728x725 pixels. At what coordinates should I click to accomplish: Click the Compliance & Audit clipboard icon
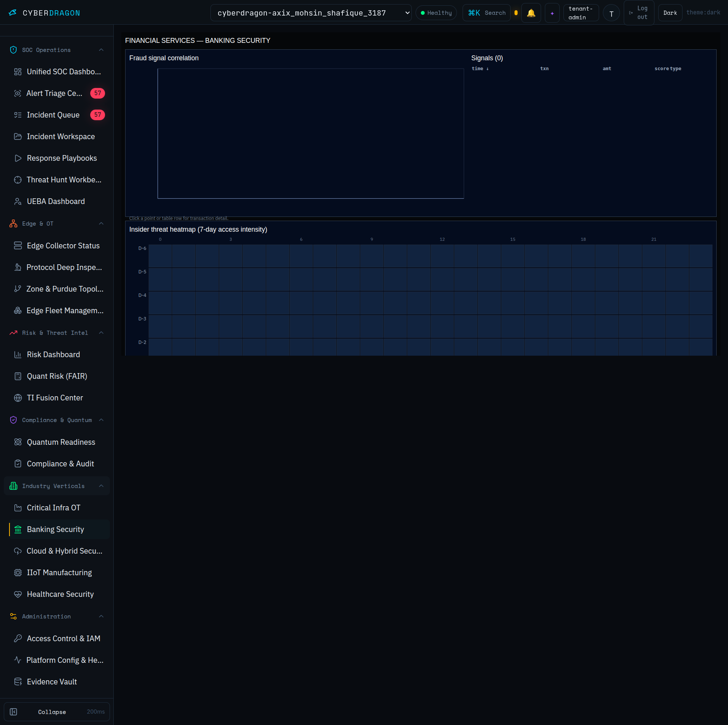point(18,464)
